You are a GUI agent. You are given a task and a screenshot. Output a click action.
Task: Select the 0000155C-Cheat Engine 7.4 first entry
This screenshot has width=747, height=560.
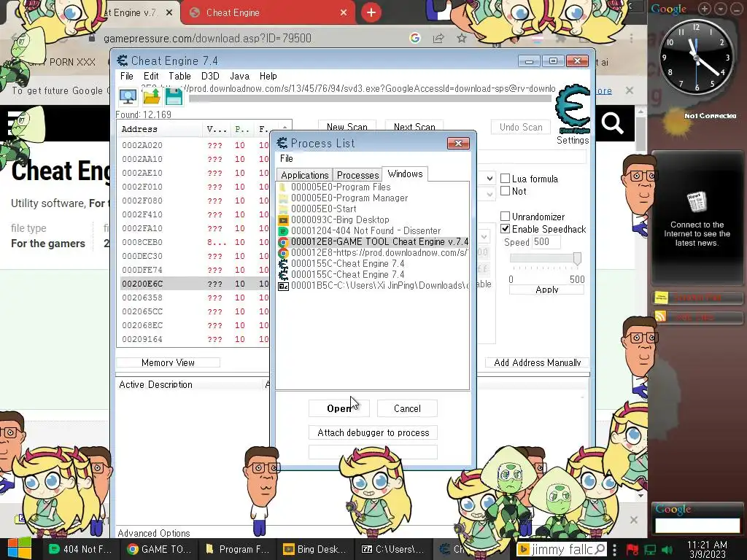click(373, 264)
